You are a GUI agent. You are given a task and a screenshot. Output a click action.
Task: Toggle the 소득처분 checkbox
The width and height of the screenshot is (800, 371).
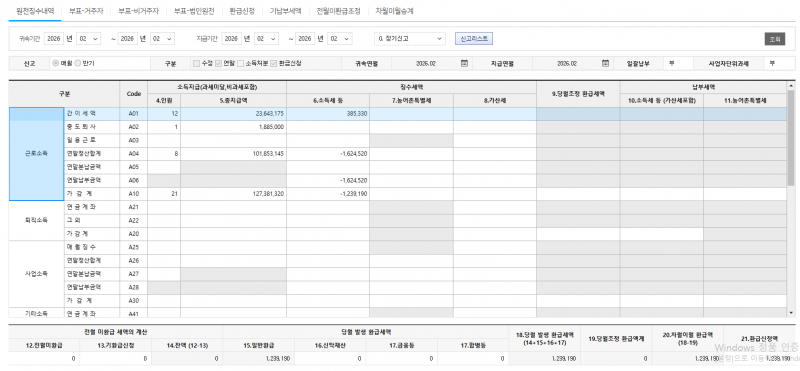coord(241,63)
